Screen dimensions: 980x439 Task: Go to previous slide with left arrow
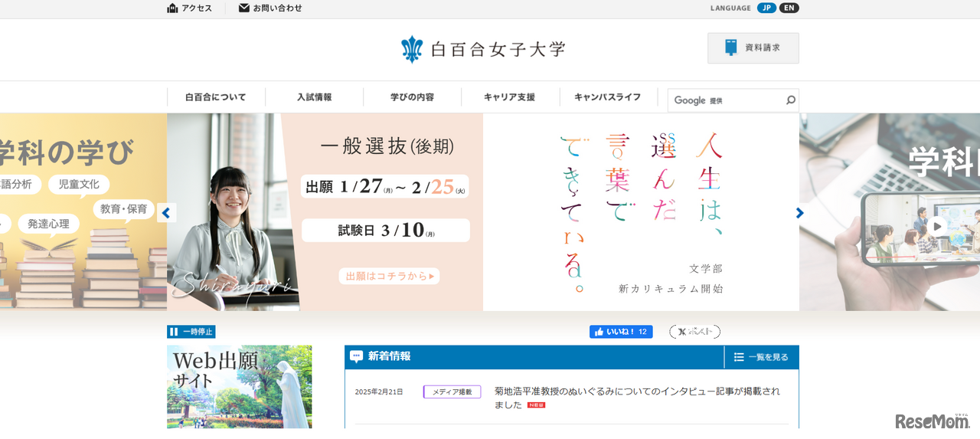tap(166, 213)
